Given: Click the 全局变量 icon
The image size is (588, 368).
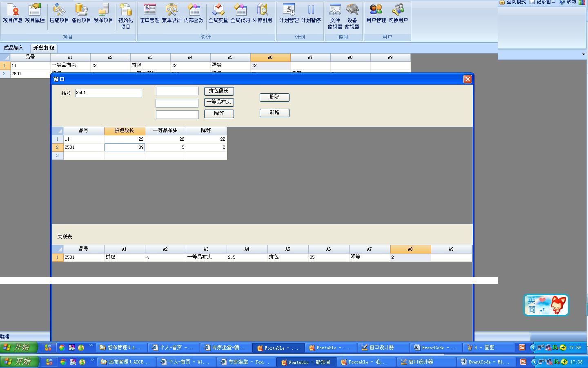Looking at the screenshot, I should (x=218, y=13).
